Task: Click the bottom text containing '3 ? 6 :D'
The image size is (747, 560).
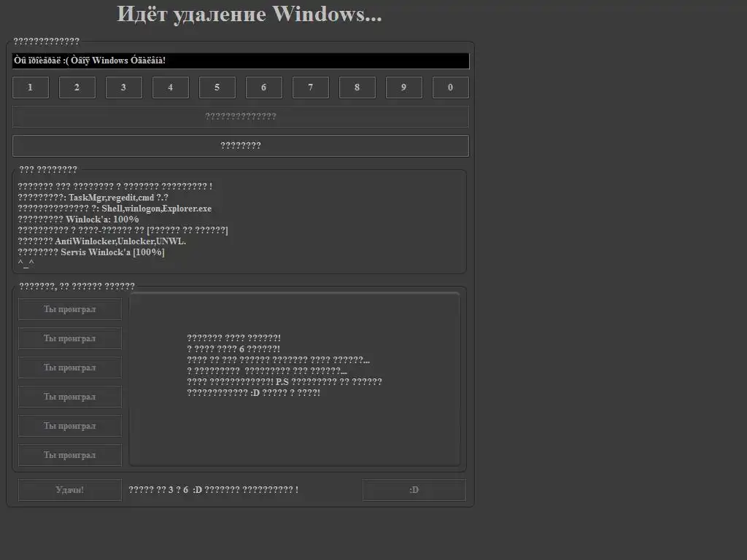Action: [214, 490]
